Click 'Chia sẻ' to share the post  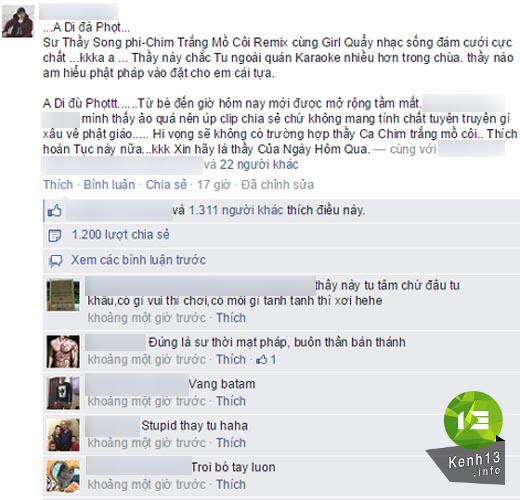(166, 185)
